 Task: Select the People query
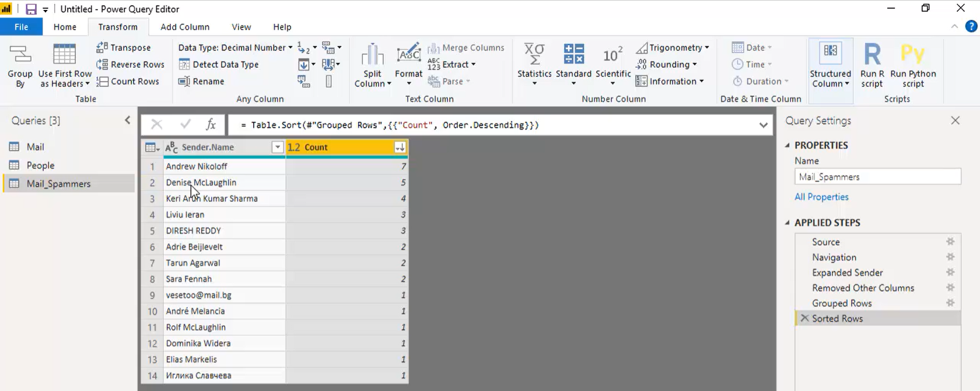tap(69, 165)
